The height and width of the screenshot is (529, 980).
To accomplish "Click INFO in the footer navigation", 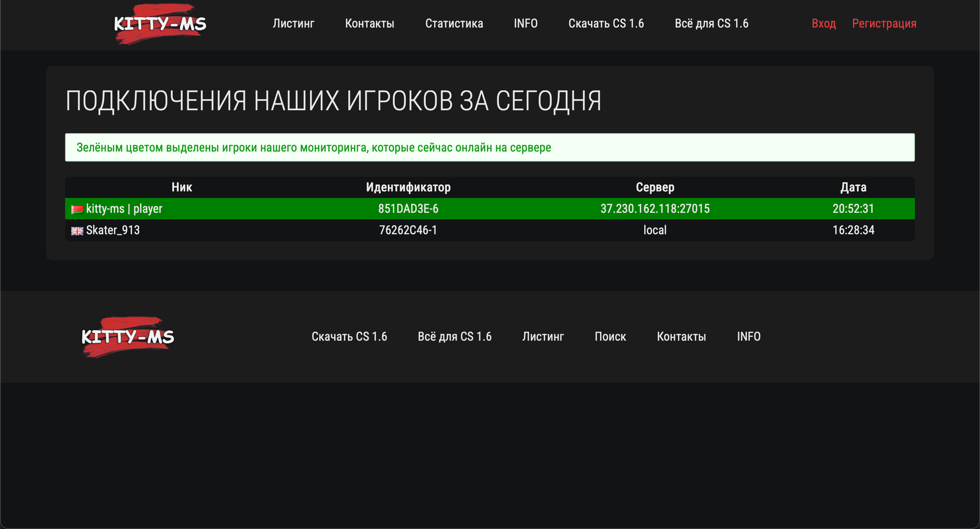I will tap(749, 337).
